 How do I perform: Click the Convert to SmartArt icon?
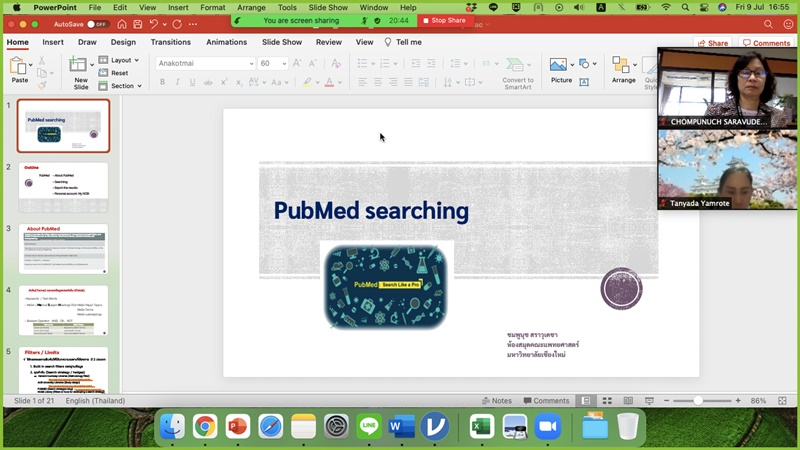tap(517, 67)
